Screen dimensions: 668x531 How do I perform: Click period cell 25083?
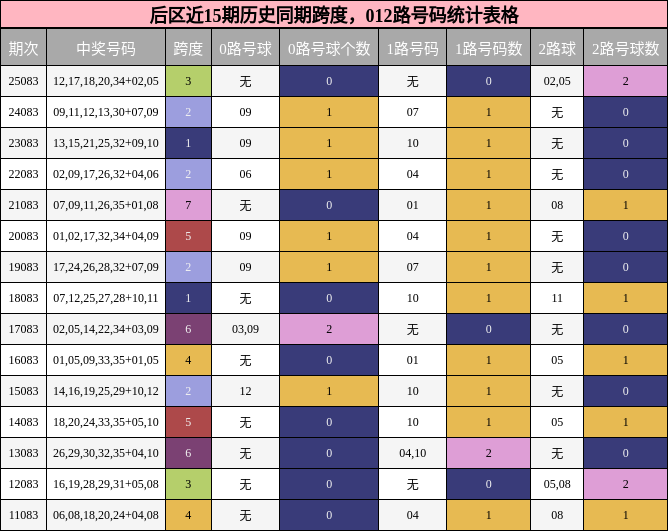click(23, 81)
